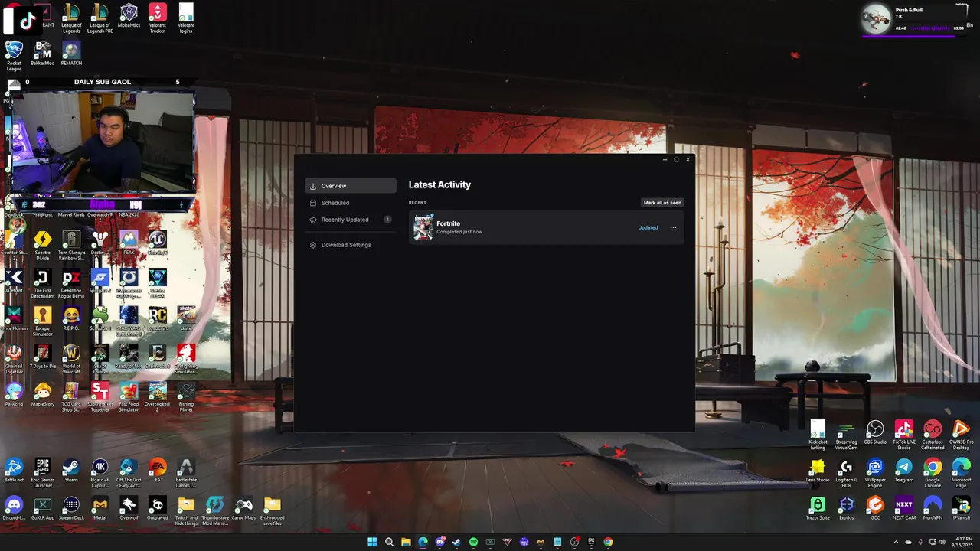Select Valorant Tracker desktop icon
The height and width of the screenshot is (551, 980).
coord(157,18)
